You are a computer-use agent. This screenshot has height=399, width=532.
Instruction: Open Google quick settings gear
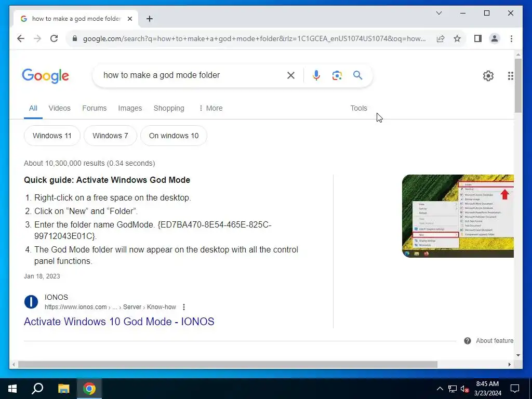488,76
